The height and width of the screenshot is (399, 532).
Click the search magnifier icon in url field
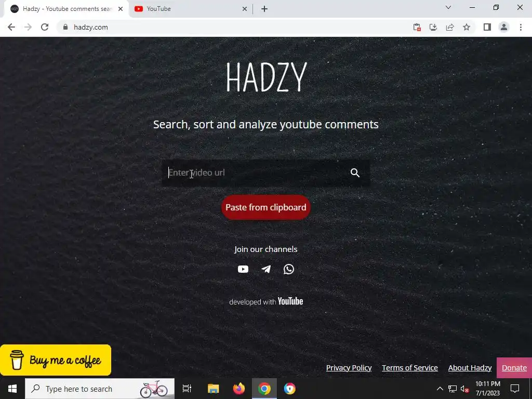pyautogui.click(x=355, y=172)
